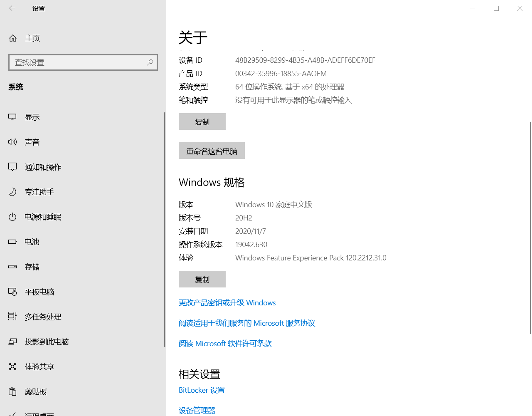Select the 体验共享 sharing icon

coord(12,366)
